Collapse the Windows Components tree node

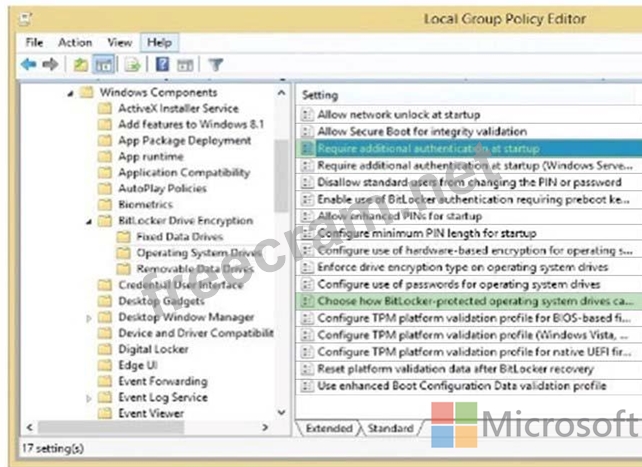tap(70, 94)
